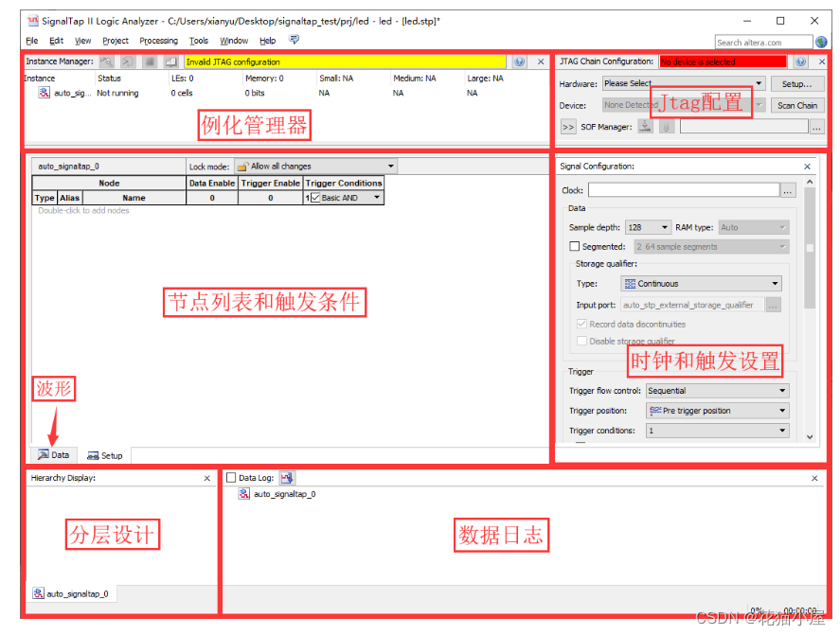Click the SOF Manager browse ellipsis button
The height and width of the screenshot is (635, 840).
pos(816,128)
